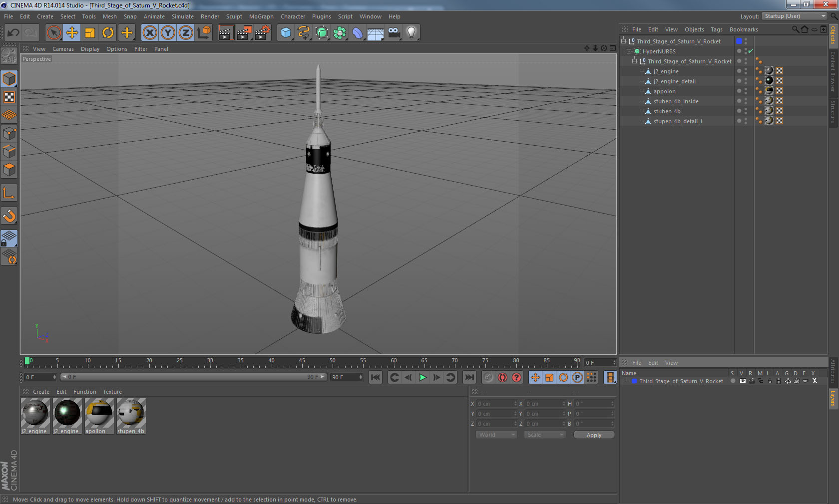Switch to Model mode in left toolbar
This screenshot has width=839, height=504.
tap(9, 79)
